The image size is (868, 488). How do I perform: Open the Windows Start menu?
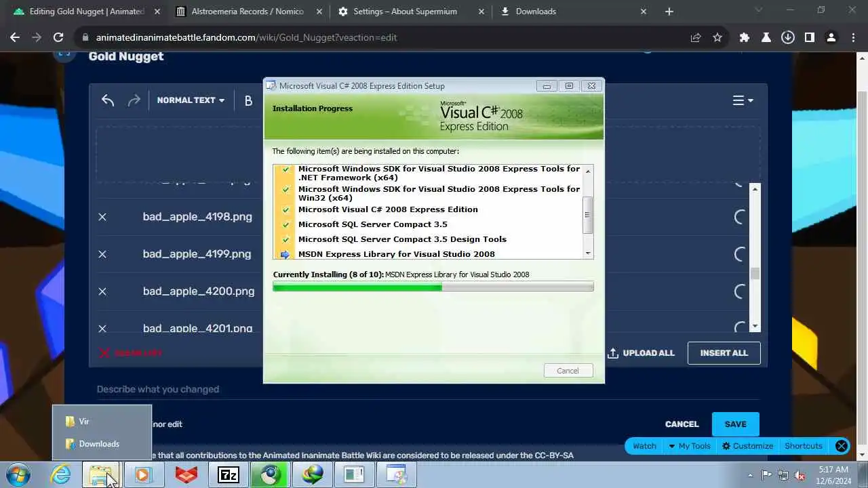click(x=18, y=475)
